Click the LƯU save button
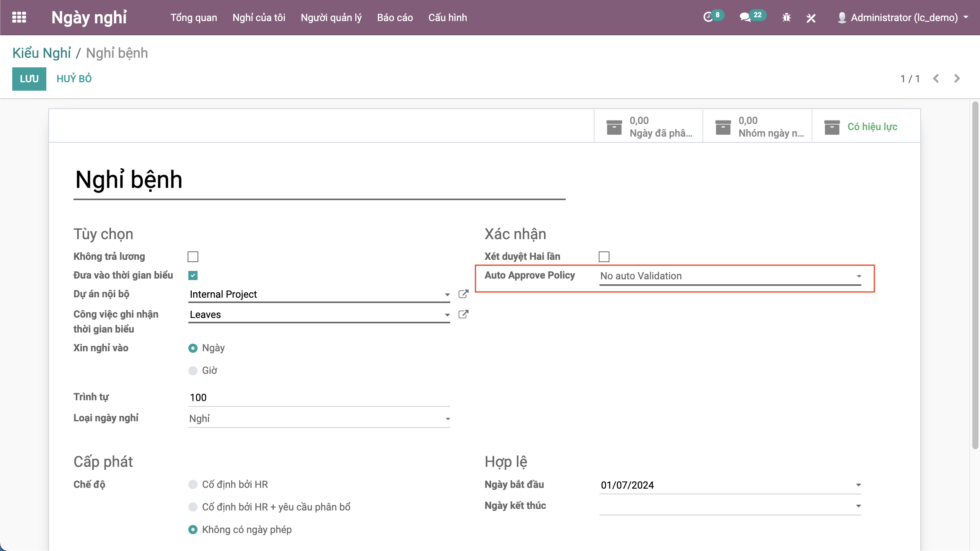Image resolution: width=980 pixels, height=551 pixels. tap(29, 79)
